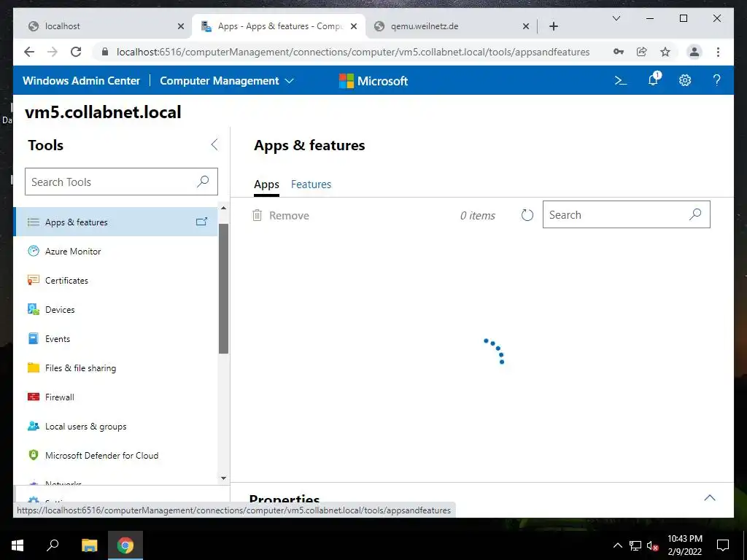Open the Events tool
Screen dimensions: 747x560
coord(116,338)
